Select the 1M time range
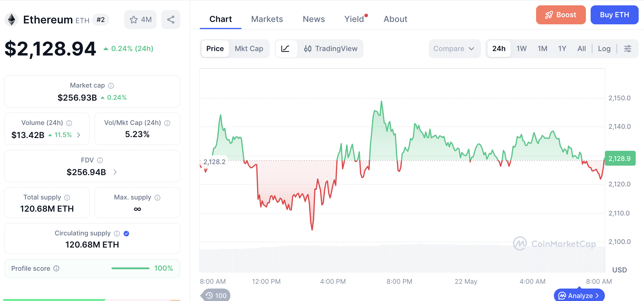644x301 pixels. pos(543,49)
